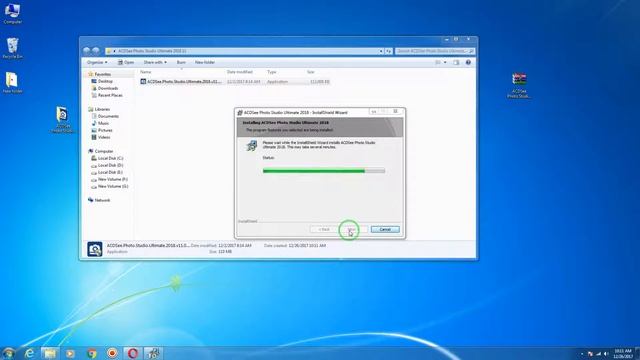Click Burn in the Explorer toolbar
640x360 pixels.
181,62
